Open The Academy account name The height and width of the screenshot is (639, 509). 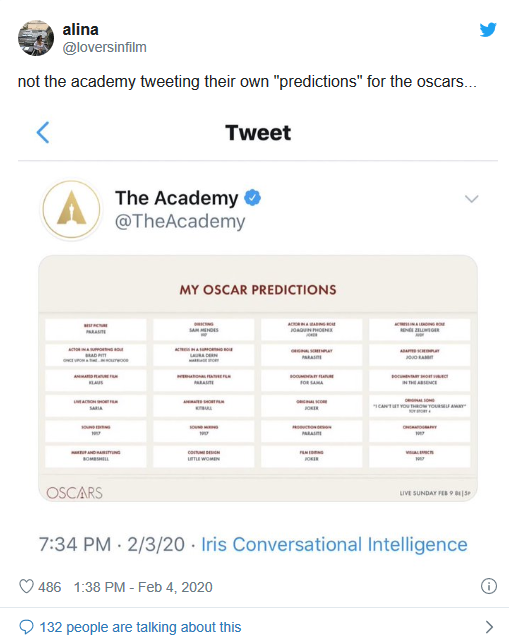pos(176,198)
